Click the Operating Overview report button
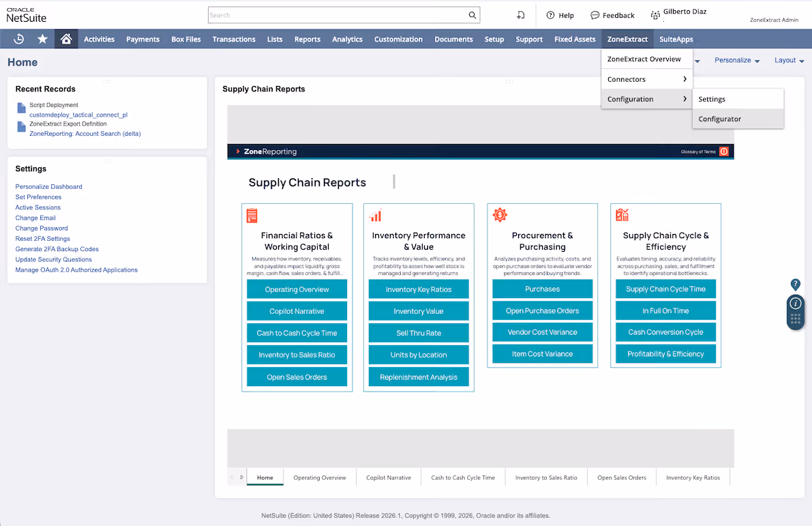The image size is (812, 526). click(297, 289)
